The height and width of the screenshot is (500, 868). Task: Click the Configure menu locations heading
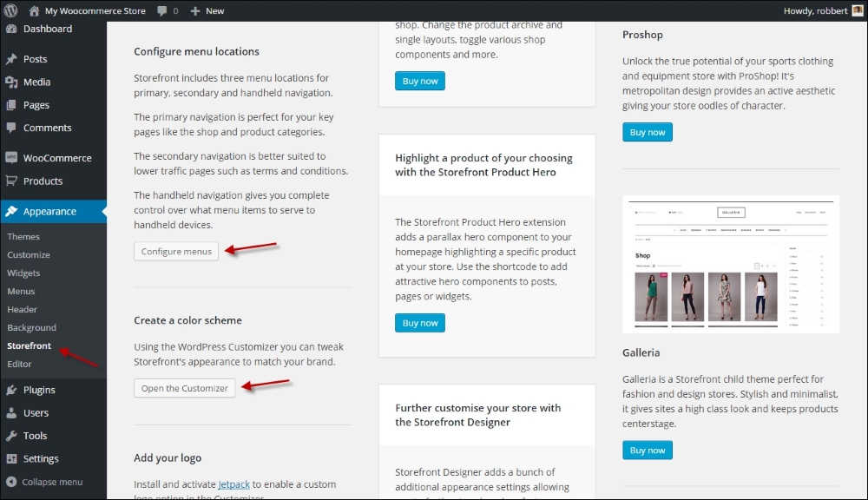(x=196, y=51)
